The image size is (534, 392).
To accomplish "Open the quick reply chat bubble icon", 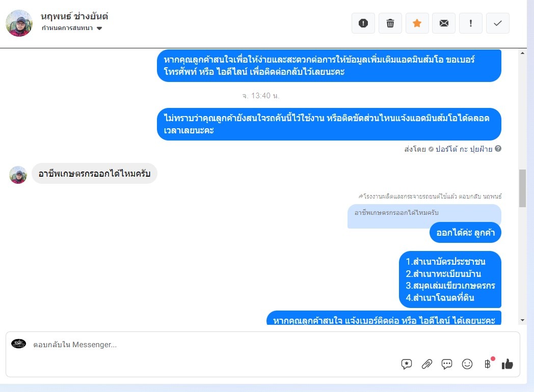I will point(447,364).
